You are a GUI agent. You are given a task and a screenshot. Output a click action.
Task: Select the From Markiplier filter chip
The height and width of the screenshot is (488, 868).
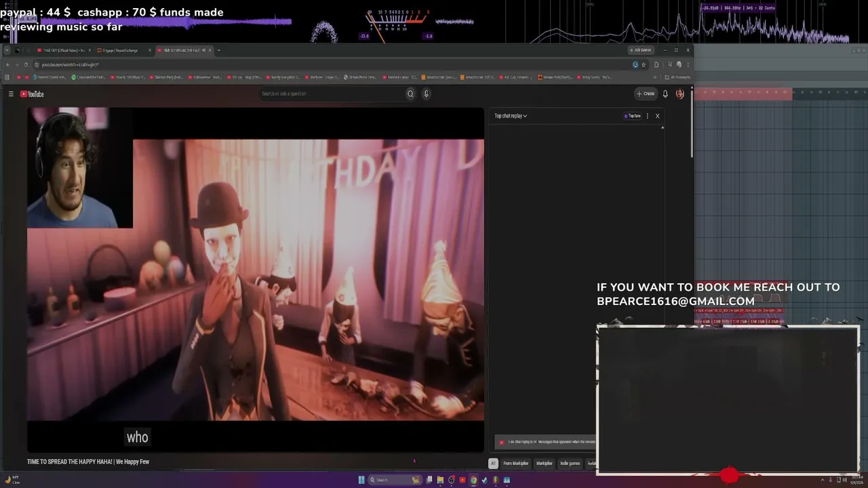click(x=516, y=464)
